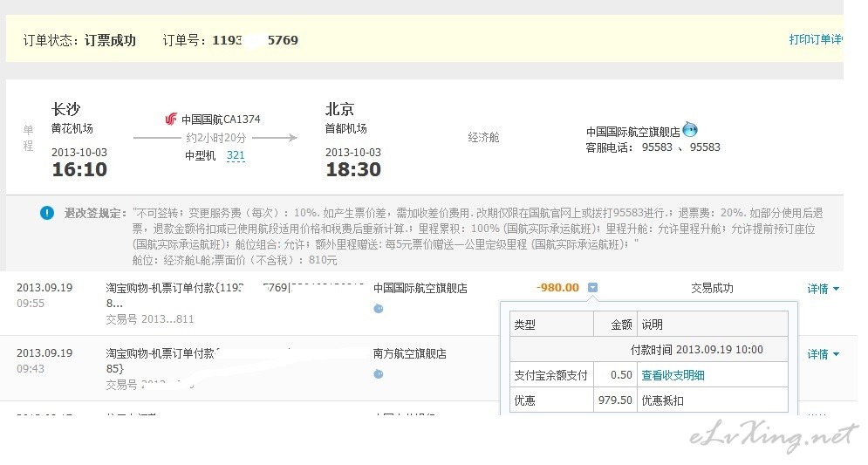Select the 交易号 2013...811 text
This screenshot has height=465, width=868.
(150, 318)
